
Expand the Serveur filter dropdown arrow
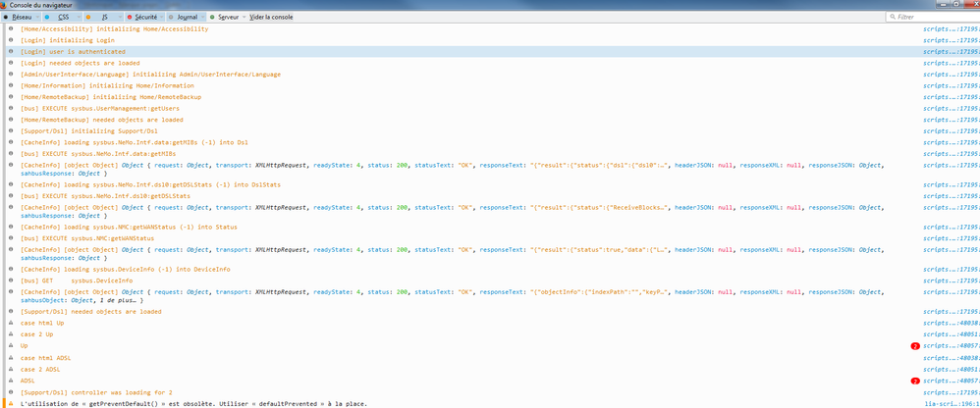click(242, 17)
